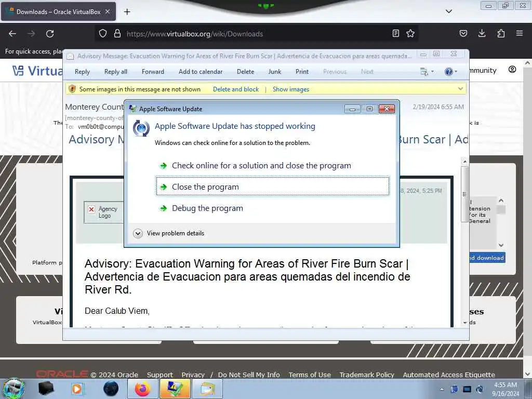This screenshot has height=399, width=532.
Task: Open Terms of Use footer link
Action: coord(310,375)
